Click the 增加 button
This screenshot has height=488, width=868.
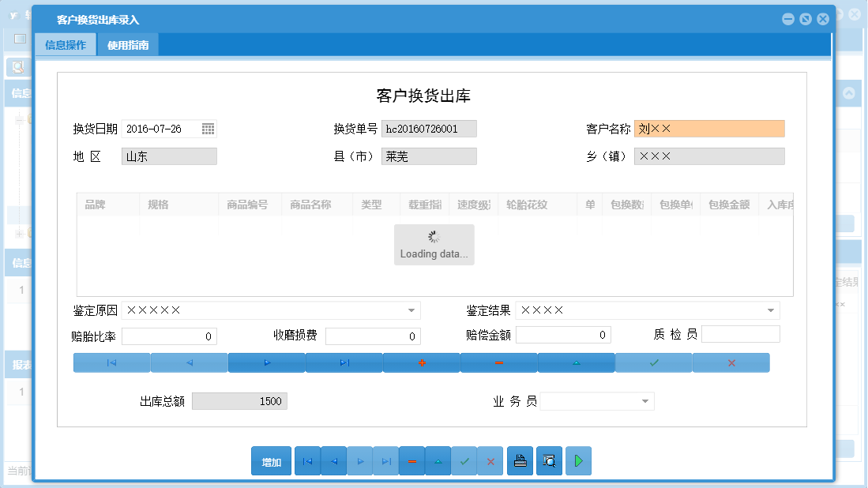[x=271, y=460]
